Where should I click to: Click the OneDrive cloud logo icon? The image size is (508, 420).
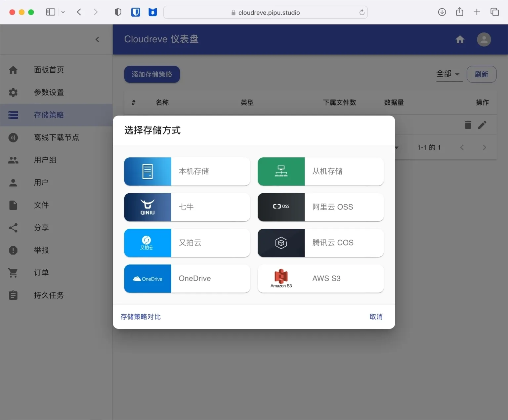pos(148,279)
